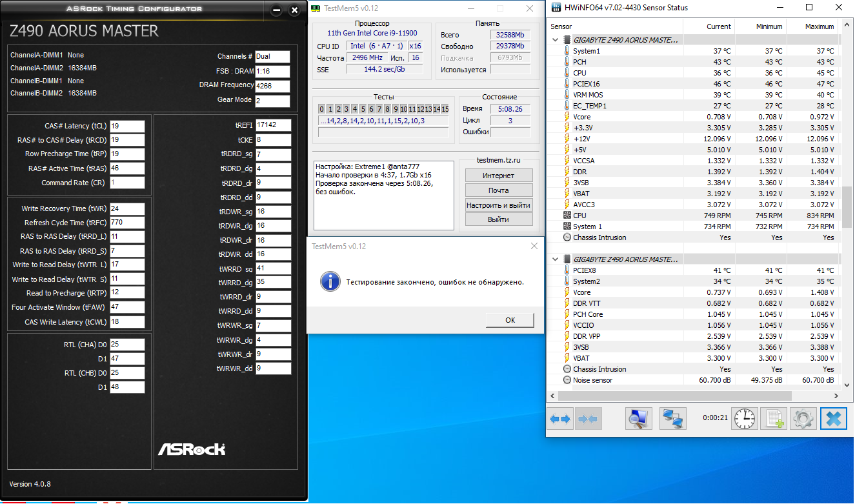The image size is (855, 504).
Task: Click the fan icon beside System 1
Action: (567, 227)
